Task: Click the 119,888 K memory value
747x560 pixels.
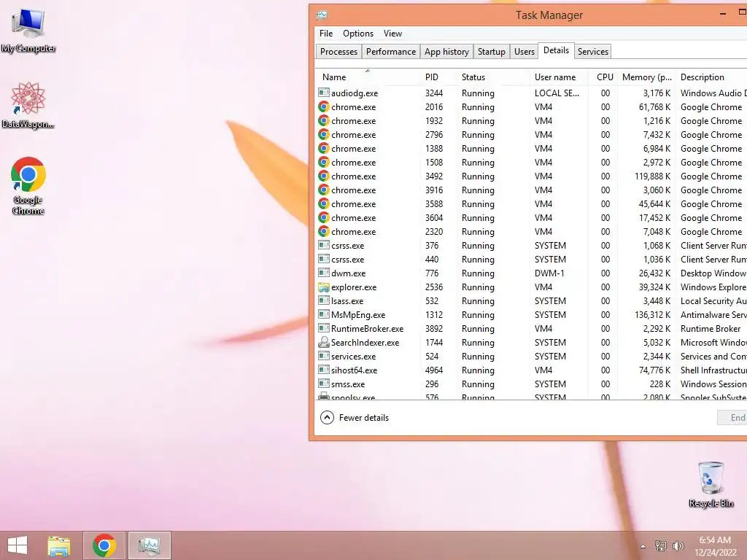Action: point(652,176)
